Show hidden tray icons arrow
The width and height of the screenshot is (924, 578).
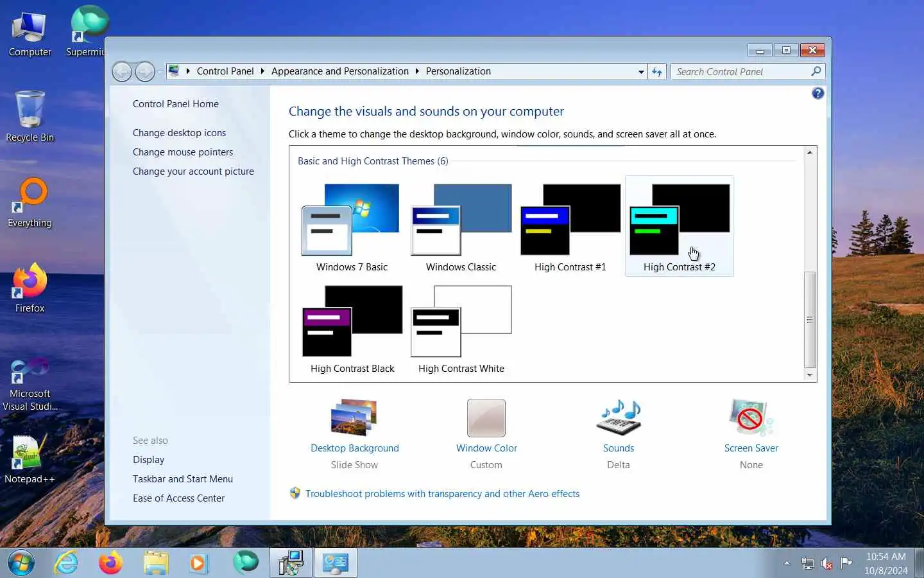tap(787, 563)
